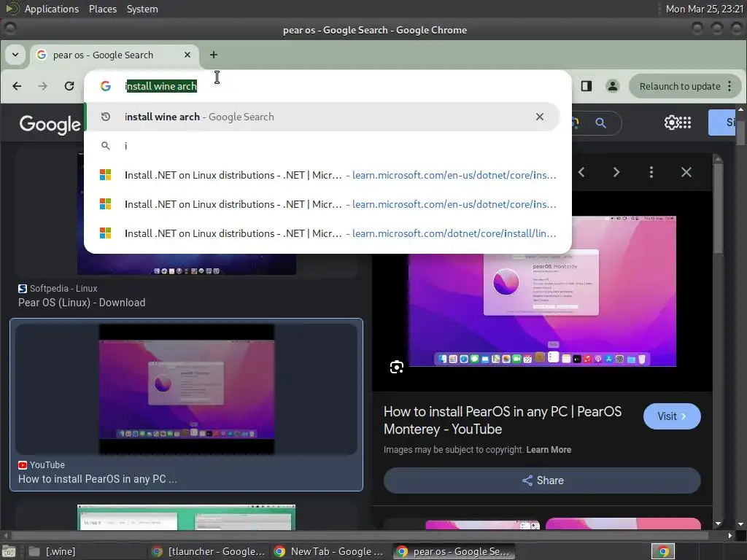Open the Places menu
Screen dimensions: 747x560
click(x=102, y=9)
